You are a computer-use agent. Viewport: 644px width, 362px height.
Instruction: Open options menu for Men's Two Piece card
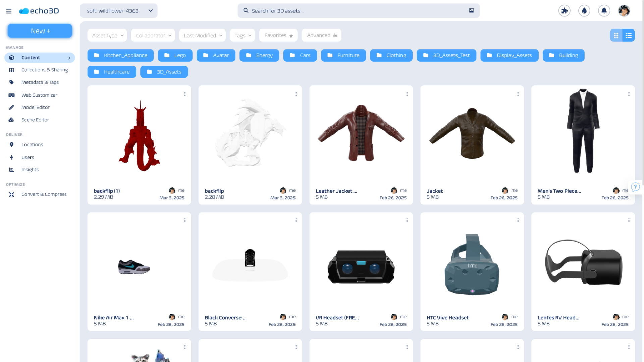click(629, 94)
